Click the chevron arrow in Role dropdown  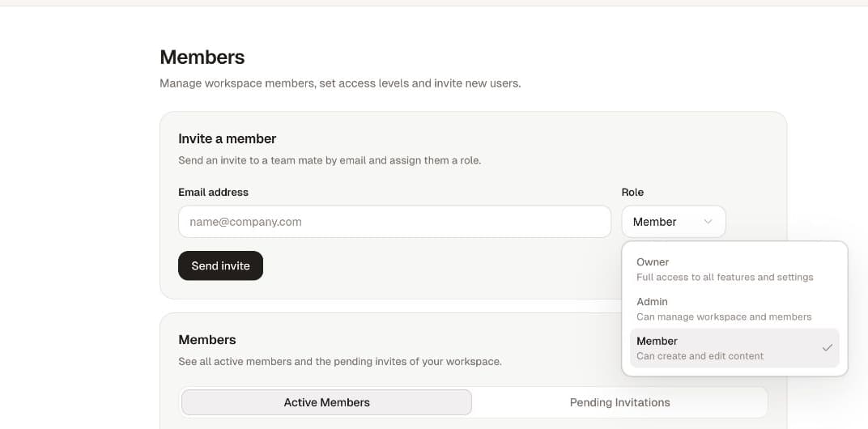(x=708, y=222)
